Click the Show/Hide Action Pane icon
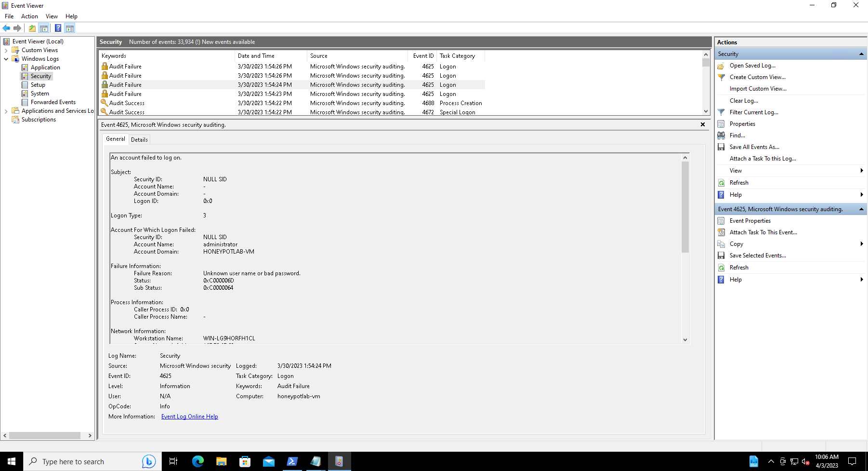Image resolution: width=868 pixels, height=471 pixels. point(70,28)
